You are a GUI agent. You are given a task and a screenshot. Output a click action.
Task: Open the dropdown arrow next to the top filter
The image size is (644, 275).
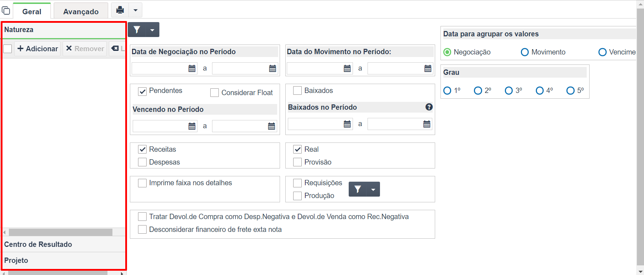pyautogui.click(x=152, y=30)
